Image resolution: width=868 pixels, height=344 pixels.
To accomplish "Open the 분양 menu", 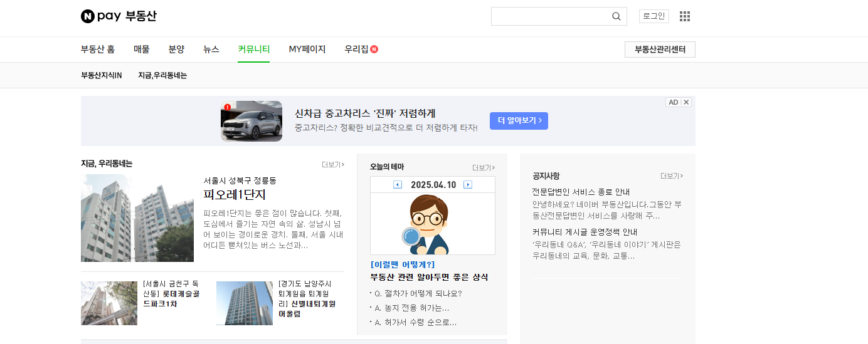I will [177, 50].
